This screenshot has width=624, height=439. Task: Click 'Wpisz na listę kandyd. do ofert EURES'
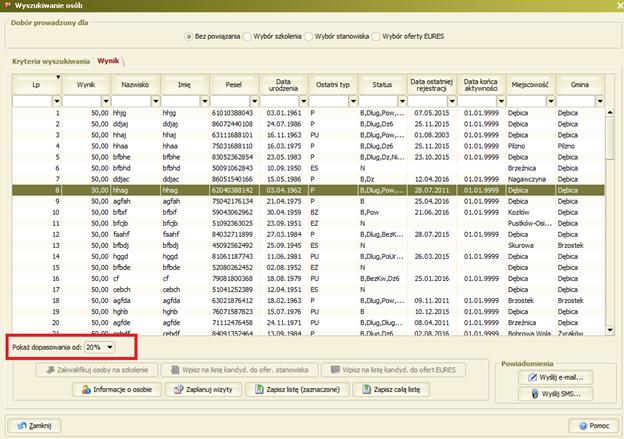coord(393,370)
